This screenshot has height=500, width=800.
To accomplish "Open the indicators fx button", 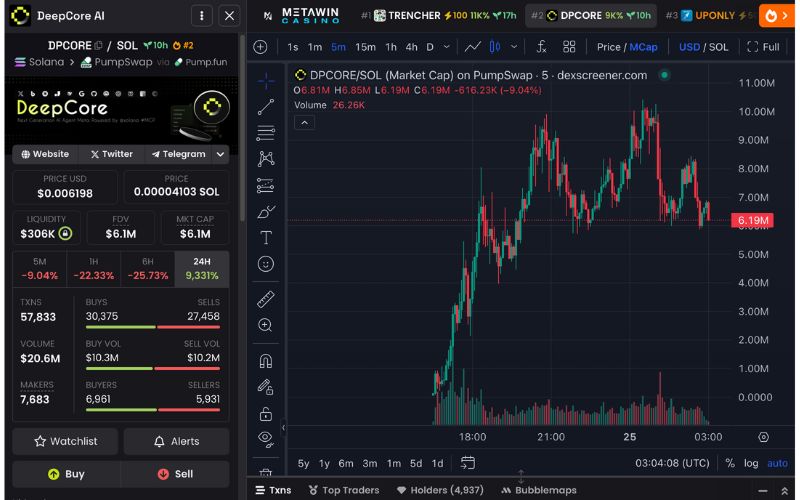I will (x=542, y=47).
